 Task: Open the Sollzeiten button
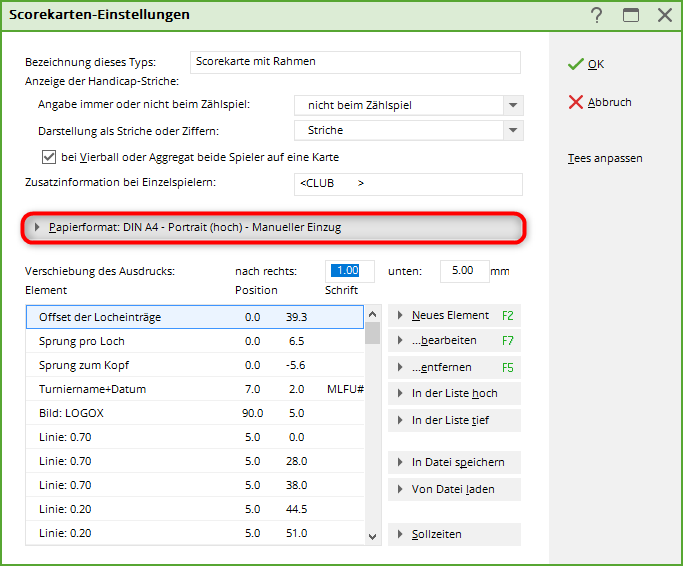[x=454, y=534]
